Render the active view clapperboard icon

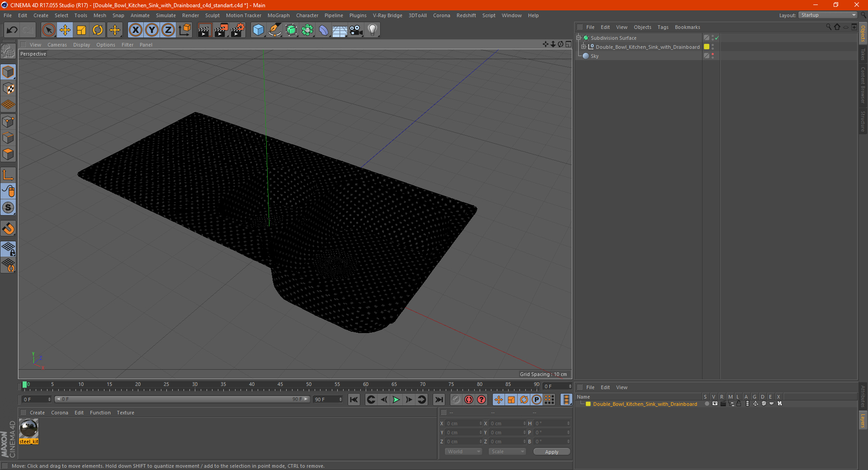[204, 30]
